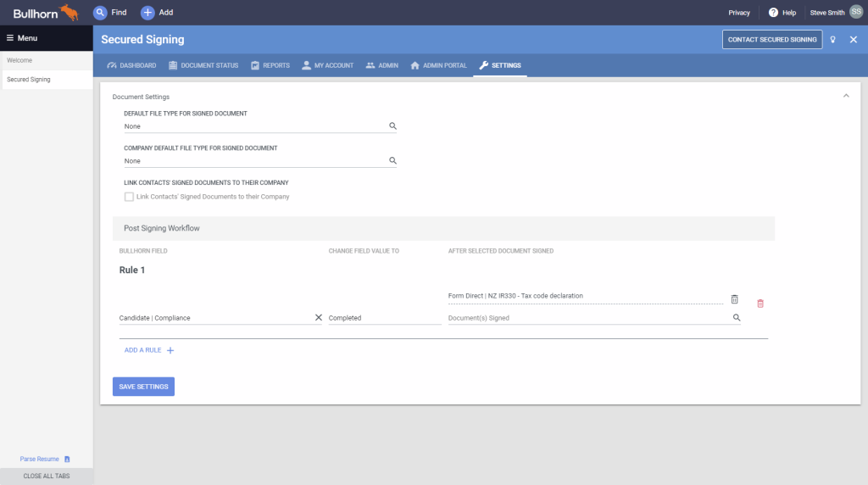Select Welcome sidebar tab

click(x=47, y=60)
